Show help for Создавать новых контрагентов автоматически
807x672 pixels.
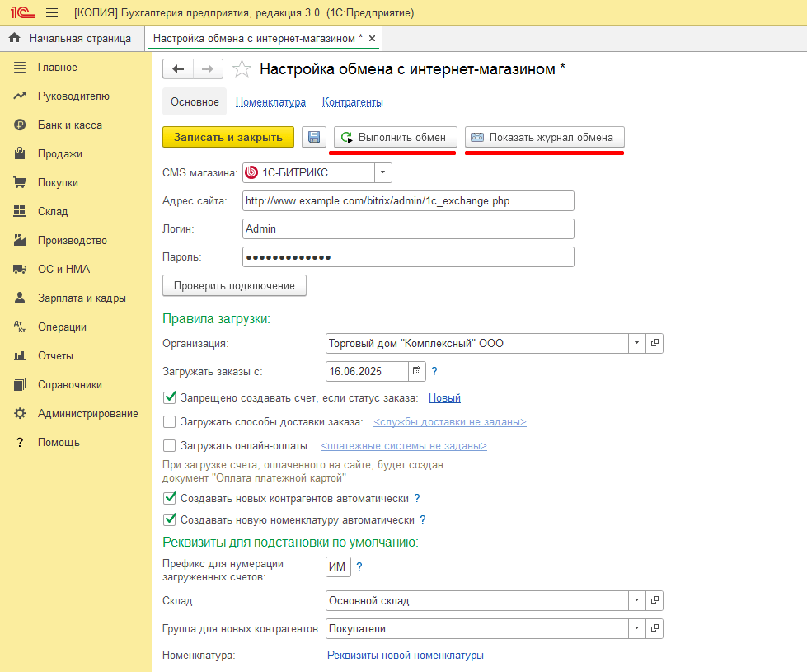417,499
